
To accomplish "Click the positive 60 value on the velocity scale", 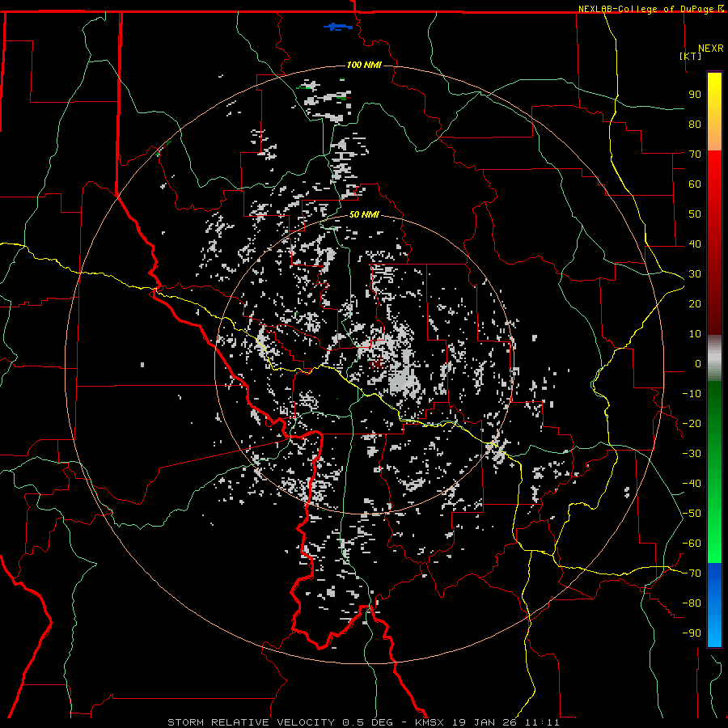I will click(695, 184).
